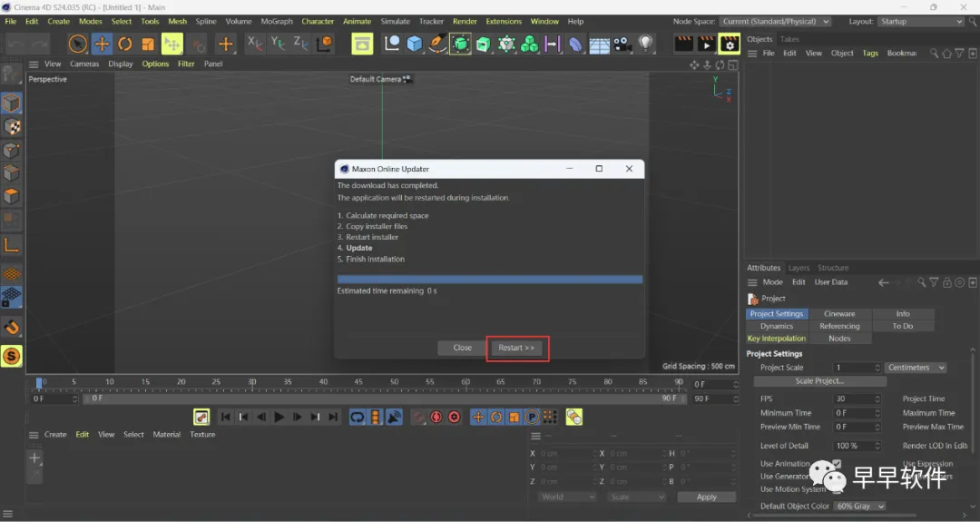Go to end of animation
The height and width of the screenshot is (522, 980).
pyautogui.click(x=333, y=417)
